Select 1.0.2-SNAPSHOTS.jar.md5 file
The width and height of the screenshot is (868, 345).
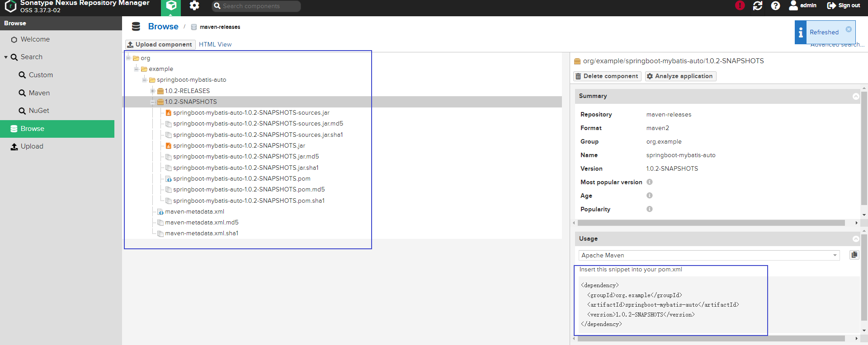coord(246,157)
